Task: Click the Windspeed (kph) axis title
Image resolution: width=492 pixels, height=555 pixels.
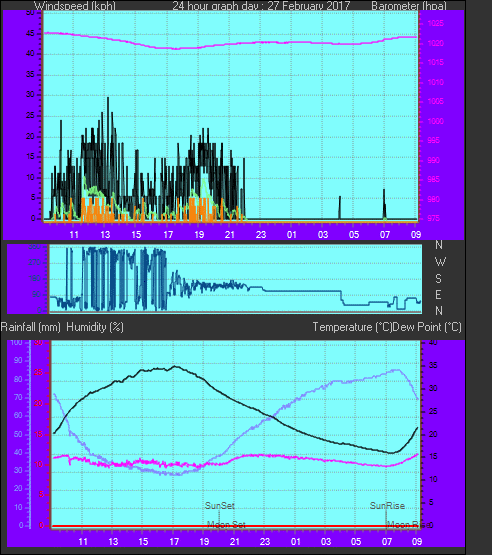Action: 75,6
